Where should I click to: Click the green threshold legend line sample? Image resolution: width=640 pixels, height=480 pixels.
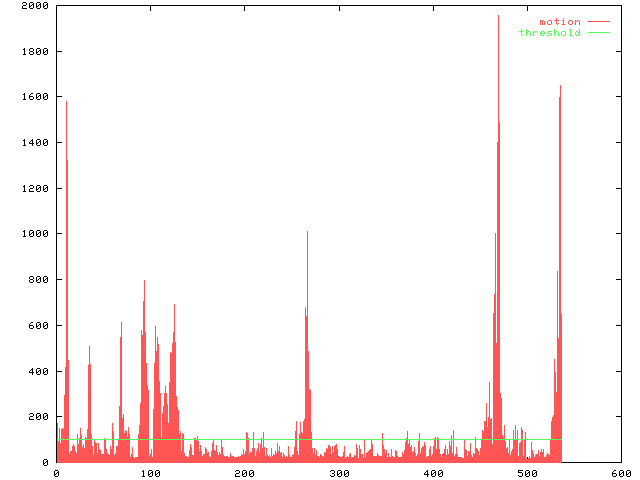pyautogui.click(x=598, y=33)
